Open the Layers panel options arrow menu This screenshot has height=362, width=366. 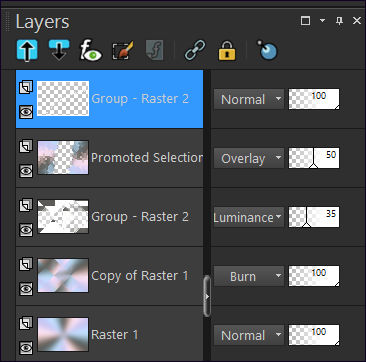322,21
